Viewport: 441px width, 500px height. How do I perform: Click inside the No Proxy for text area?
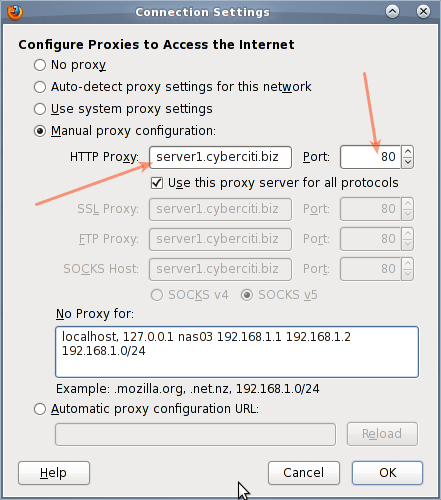pos(237,352)
